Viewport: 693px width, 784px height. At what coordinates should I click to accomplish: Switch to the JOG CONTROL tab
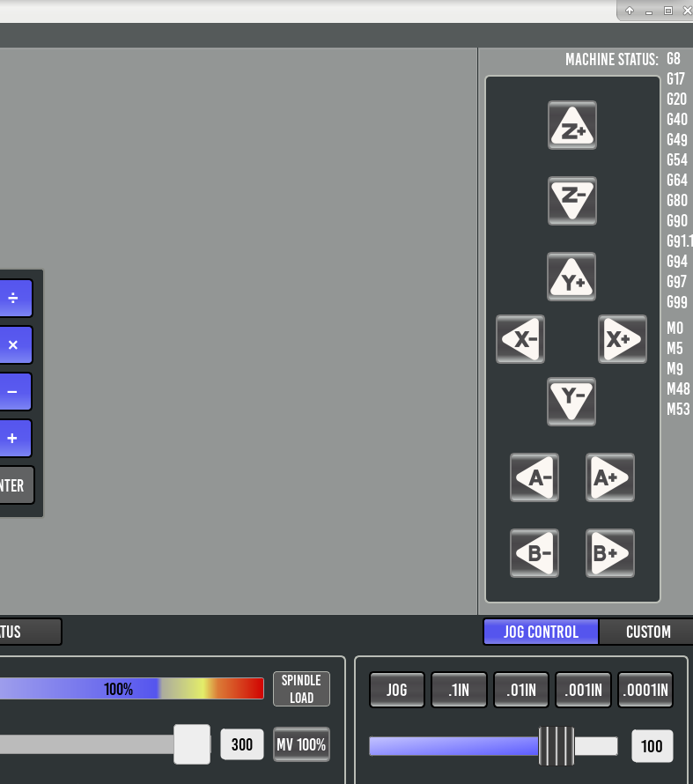tap(541, 632)
